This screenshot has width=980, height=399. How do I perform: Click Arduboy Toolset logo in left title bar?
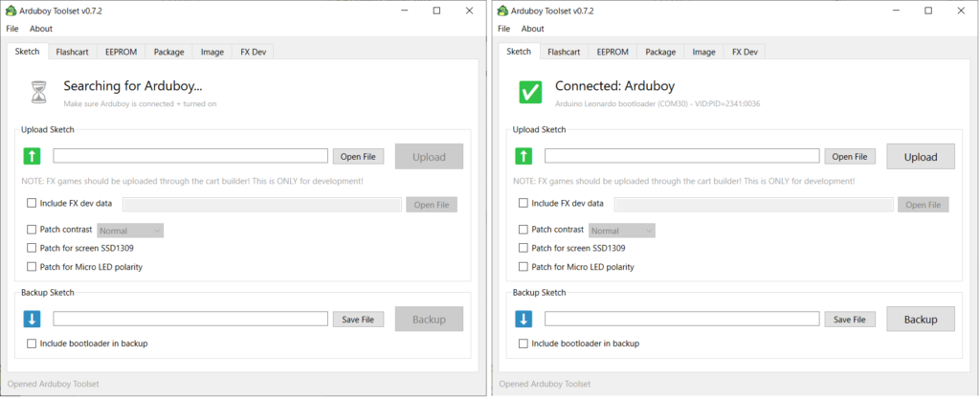(12, 11)
